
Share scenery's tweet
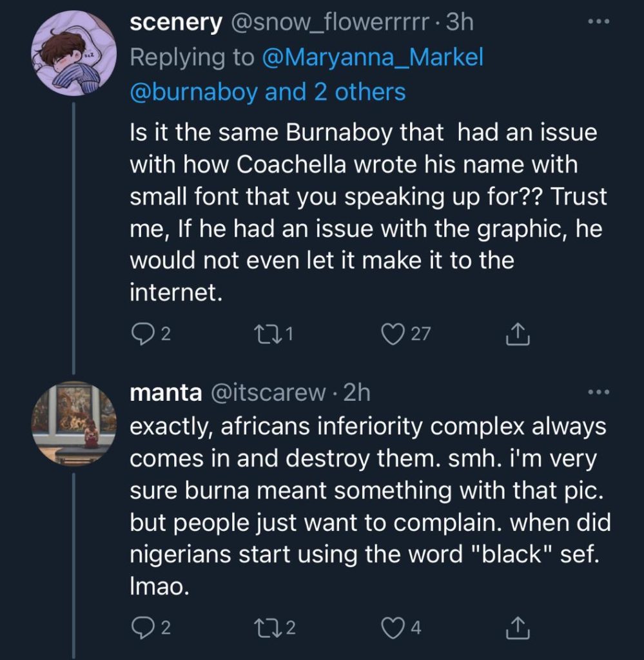[x=517, y=335]
